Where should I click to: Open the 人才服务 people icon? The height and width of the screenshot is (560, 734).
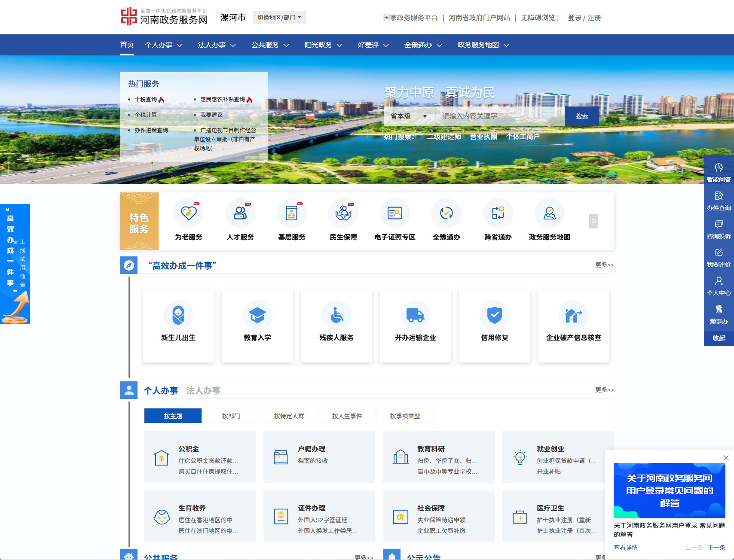pos(240,213)
